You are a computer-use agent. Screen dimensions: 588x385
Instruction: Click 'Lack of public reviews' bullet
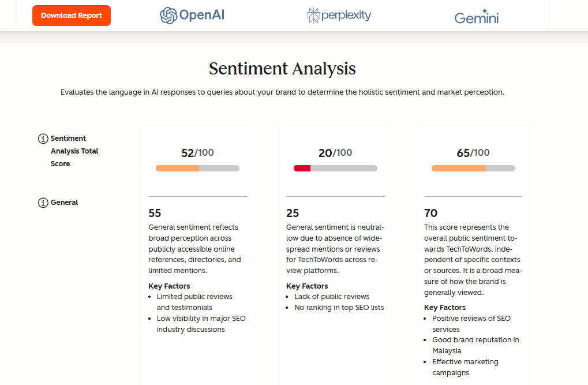[332, 297]
